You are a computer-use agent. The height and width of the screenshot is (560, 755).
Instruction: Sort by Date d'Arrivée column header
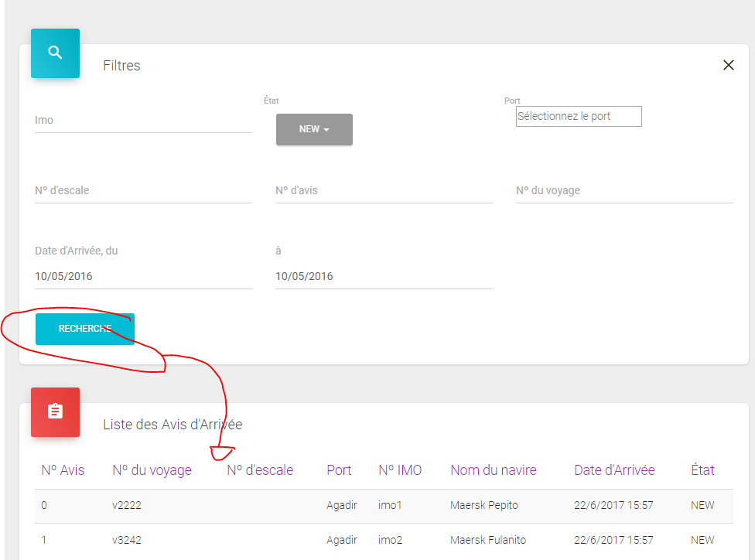coord(614,470)
